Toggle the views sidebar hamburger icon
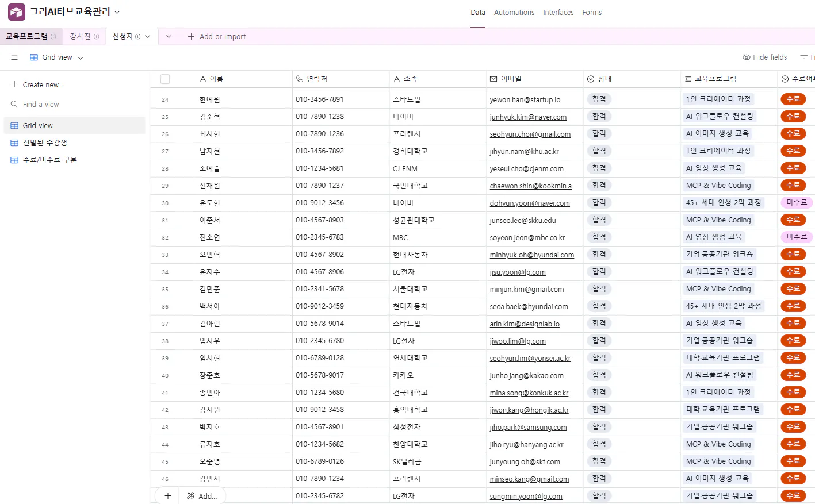 [x=14, y=57]
